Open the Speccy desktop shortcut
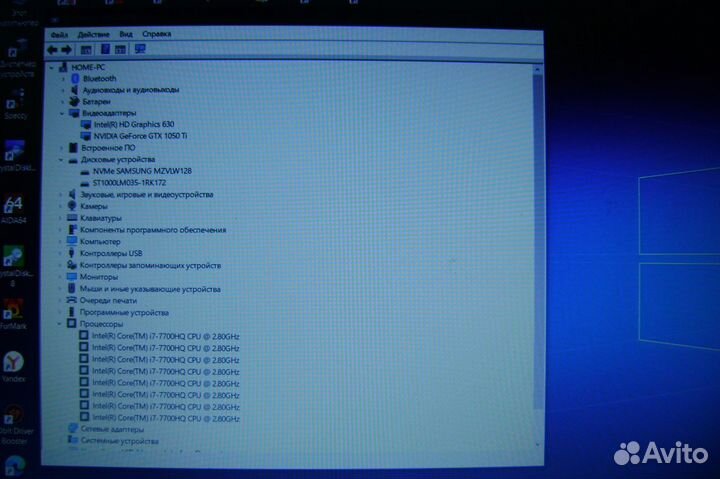Viewport: 720px width, 479px height. click(x=15, y=105)
